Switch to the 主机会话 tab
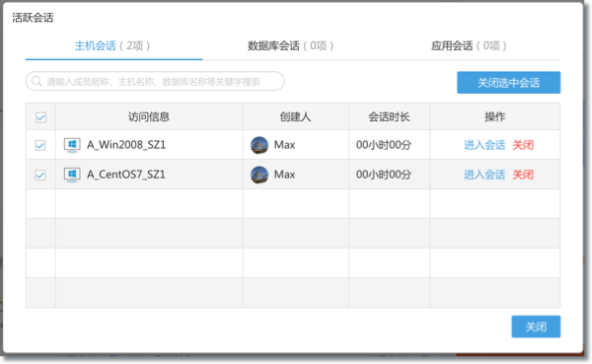 coord(112,46)
